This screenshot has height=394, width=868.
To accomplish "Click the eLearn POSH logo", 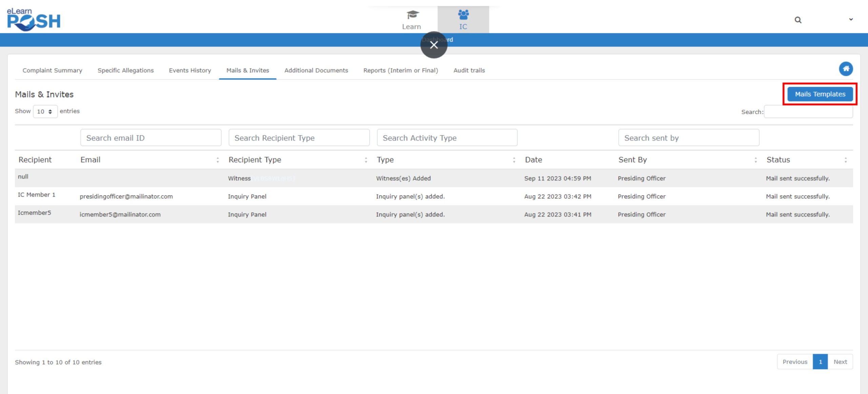I will click(34, 20).
